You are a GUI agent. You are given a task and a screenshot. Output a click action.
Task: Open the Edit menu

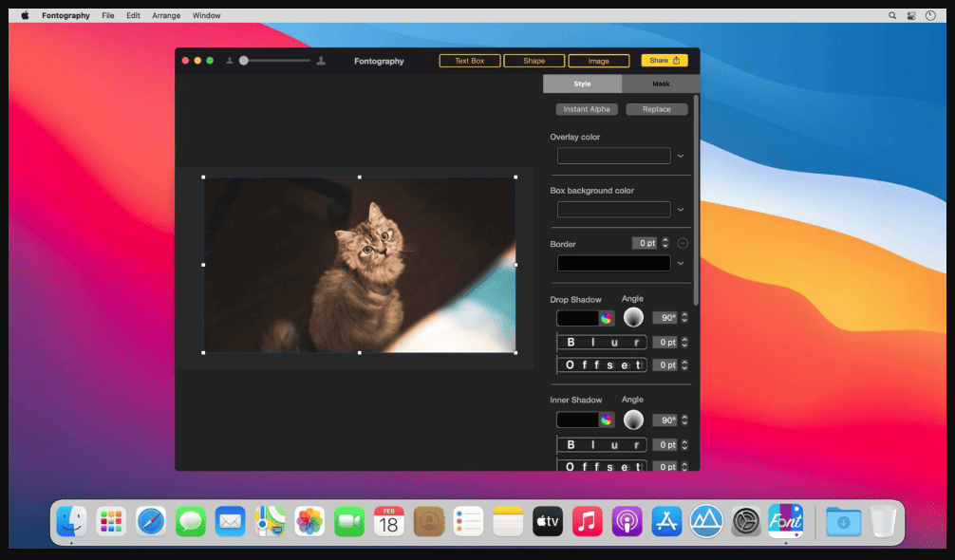134,16
